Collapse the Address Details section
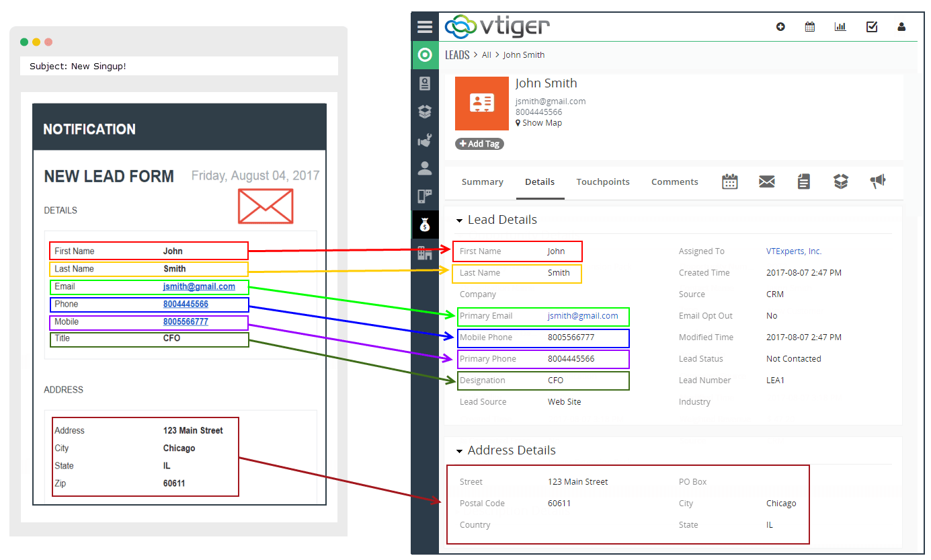 pyautogui.click(x=460, y=450)
